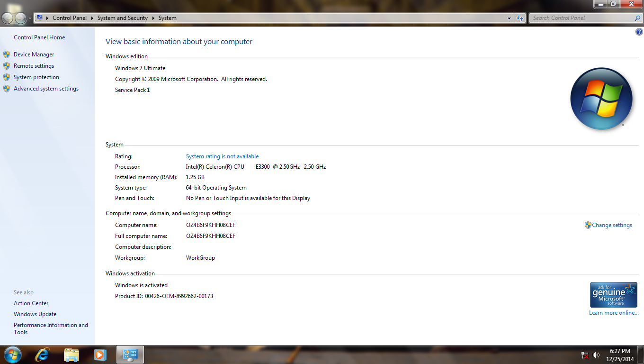The width and height of the screenshot is (644, 364).
Task: Open Advanced system settings
Action: pyautogui.click(x=46, y=89)
